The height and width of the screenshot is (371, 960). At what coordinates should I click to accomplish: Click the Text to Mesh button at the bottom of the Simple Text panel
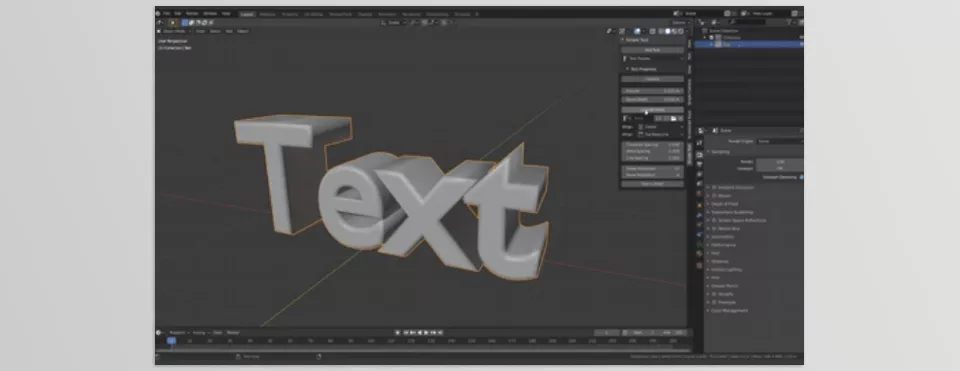point(653,184)
